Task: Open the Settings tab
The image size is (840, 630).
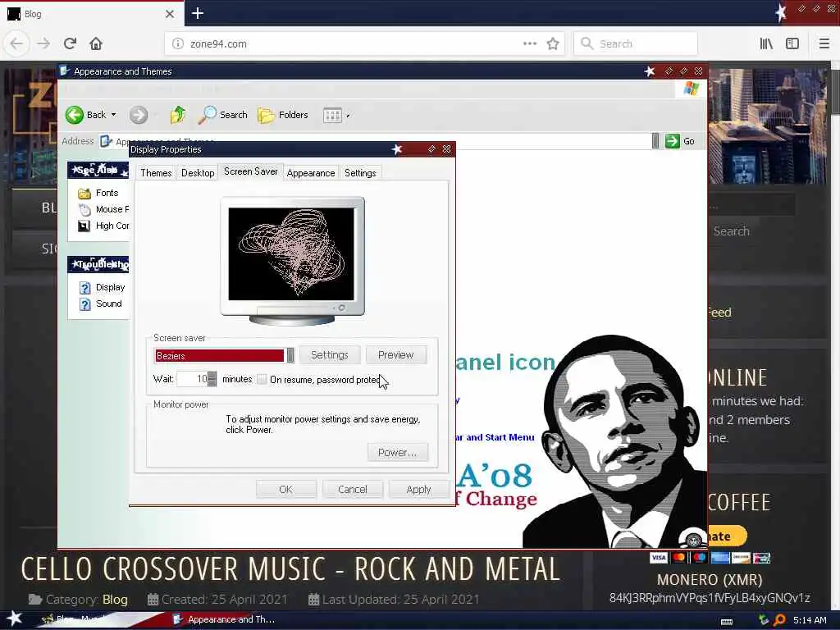Action: [360, 173]
